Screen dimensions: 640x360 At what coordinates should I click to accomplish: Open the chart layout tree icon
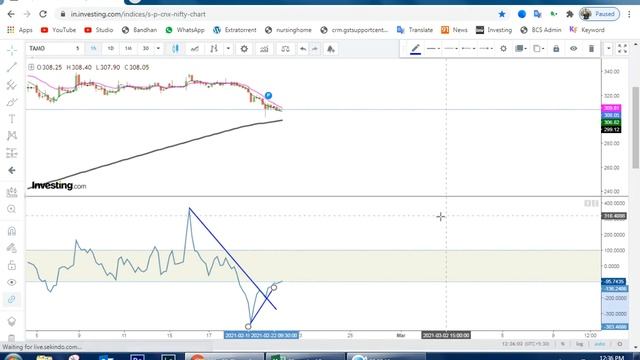331,49
